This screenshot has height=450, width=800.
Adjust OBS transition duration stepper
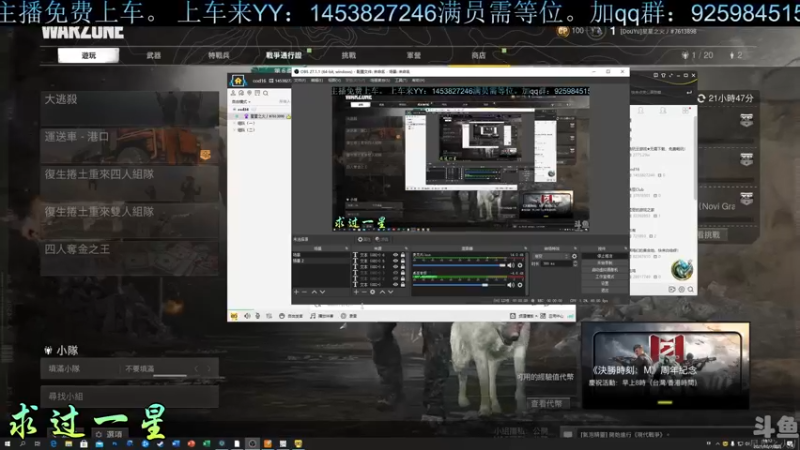pos(575,263)
